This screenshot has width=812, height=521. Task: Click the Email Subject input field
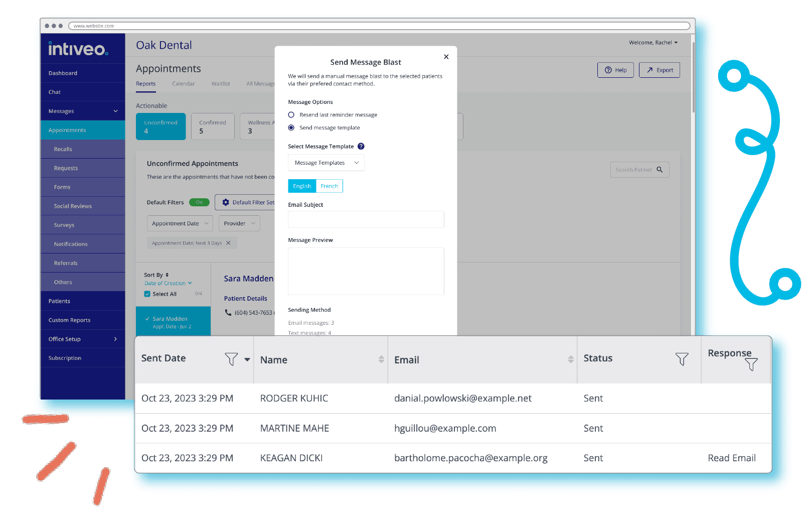366,219
